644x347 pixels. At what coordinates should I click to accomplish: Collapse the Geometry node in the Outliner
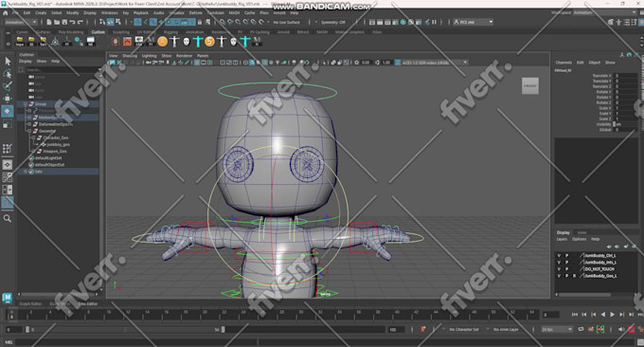point(30,131)
